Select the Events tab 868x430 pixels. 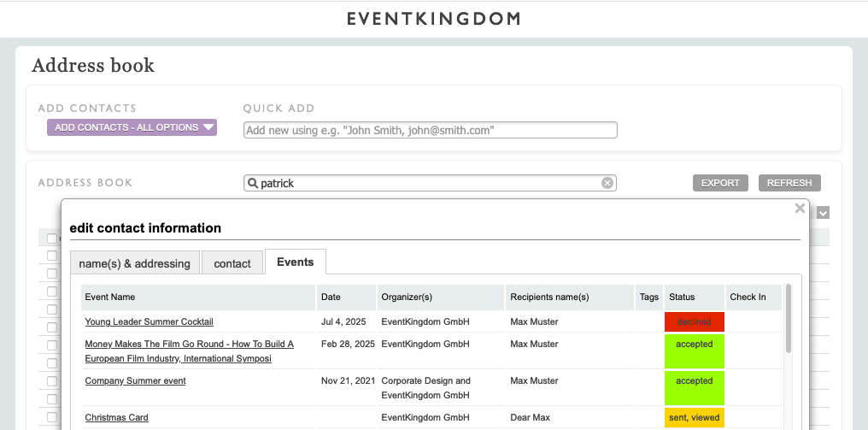pyautogui.click(x=295, y=262)
